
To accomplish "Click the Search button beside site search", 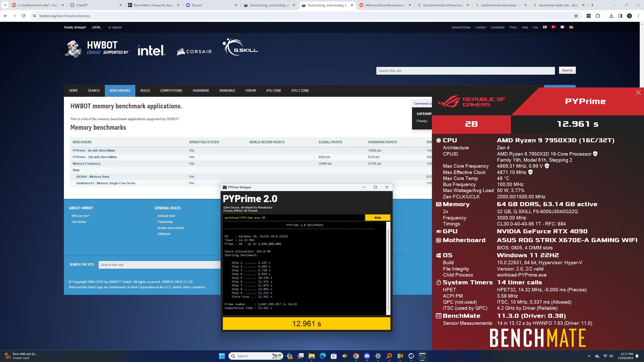I will click(567, 70).
